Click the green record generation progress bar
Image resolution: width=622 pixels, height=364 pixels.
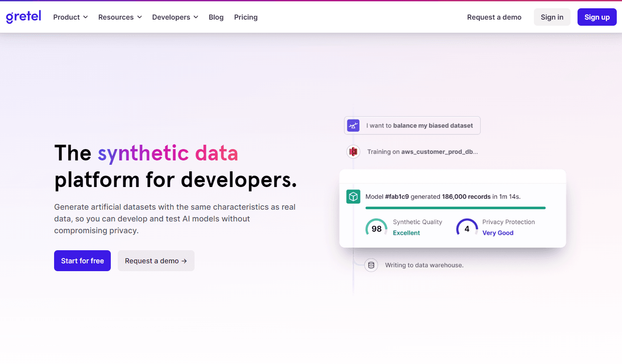pyautogui.click(x=455, y=208)
